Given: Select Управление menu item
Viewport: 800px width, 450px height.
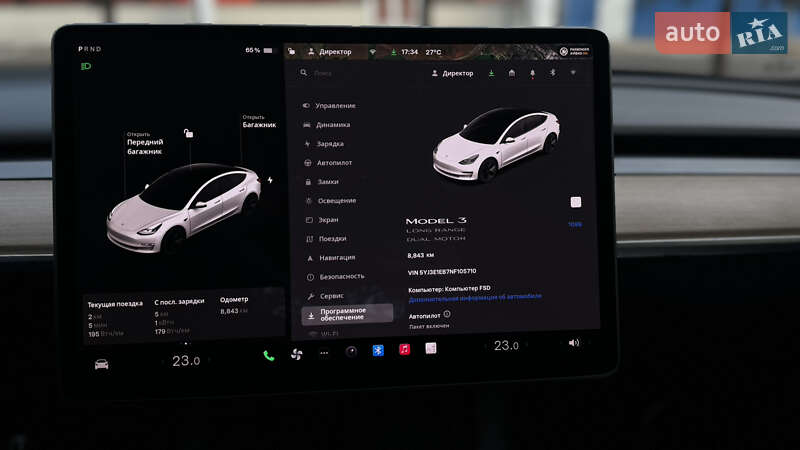Looking at the screenshot, I should 335,106.
